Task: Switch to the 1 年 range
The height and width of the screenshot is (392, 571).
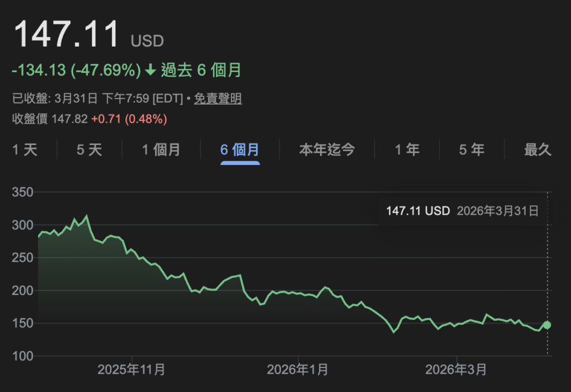Action: click(x=407, y=149)
